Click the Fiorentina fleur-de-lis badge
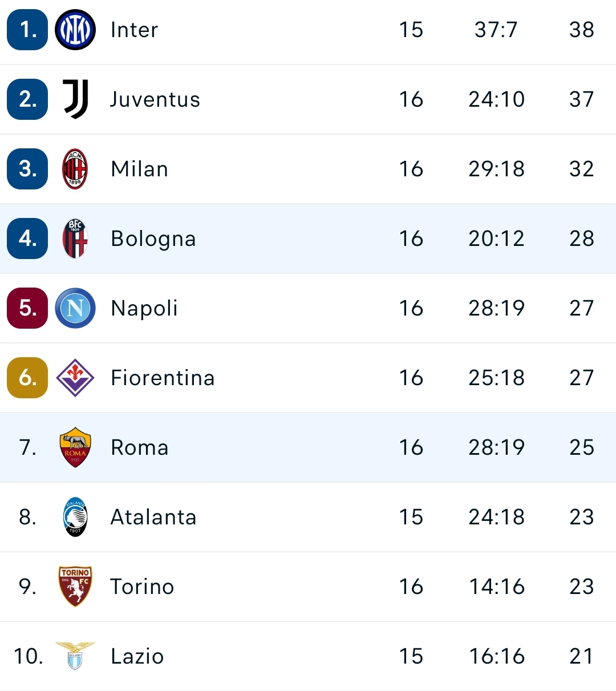 (75, 378)
